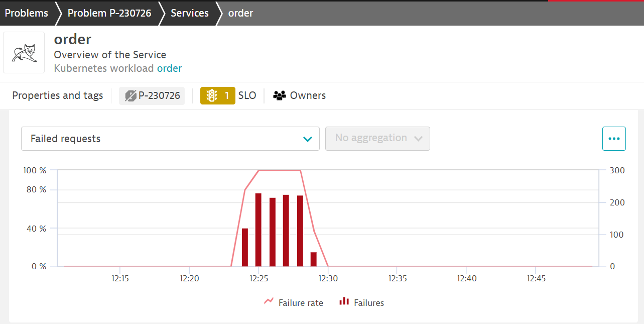The width and height of the screenshot is (644, 324).
Task: Click the SLO label
Action: [247, 95]
